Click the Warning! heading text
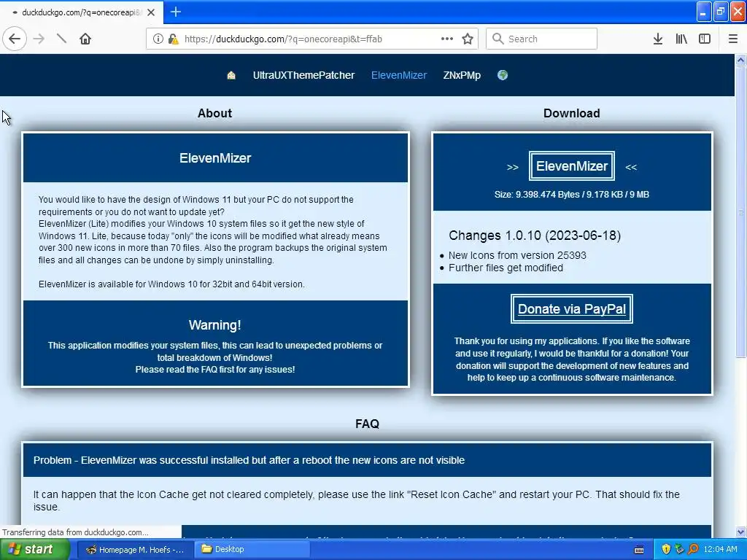The image size is (747, 560). (215, 325)
